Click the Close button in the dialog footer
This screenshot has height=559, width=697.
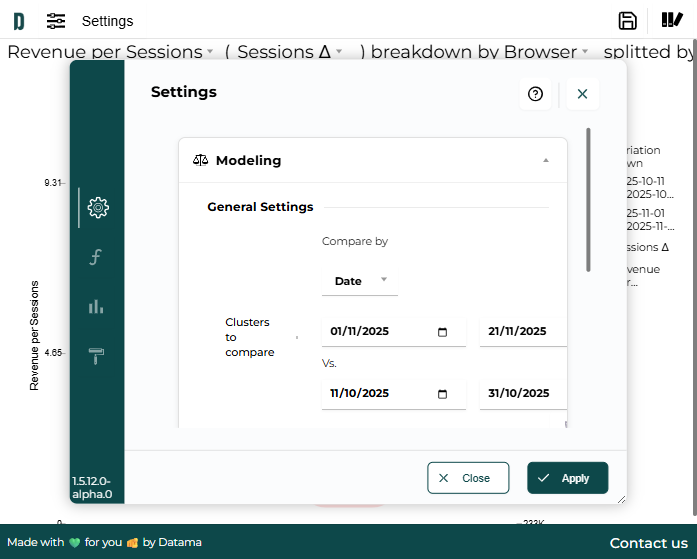(467, 478)
